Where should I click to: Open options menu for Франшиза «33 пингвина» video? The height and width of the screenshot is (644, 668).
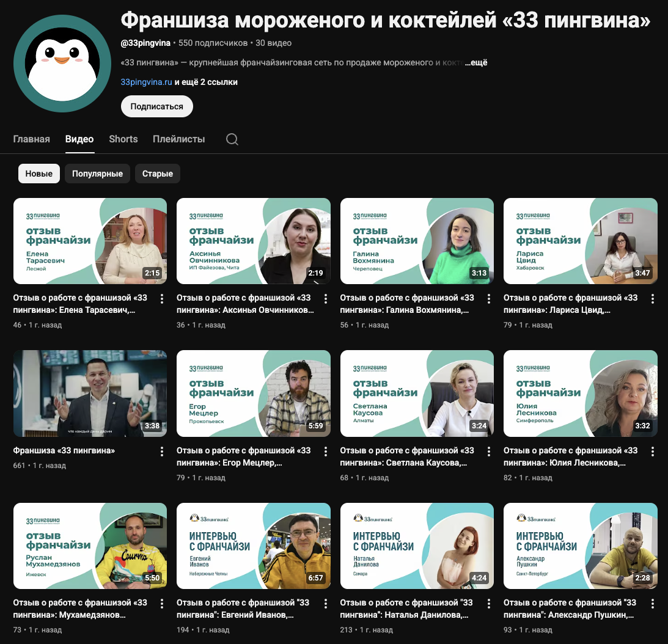point(162,452)
